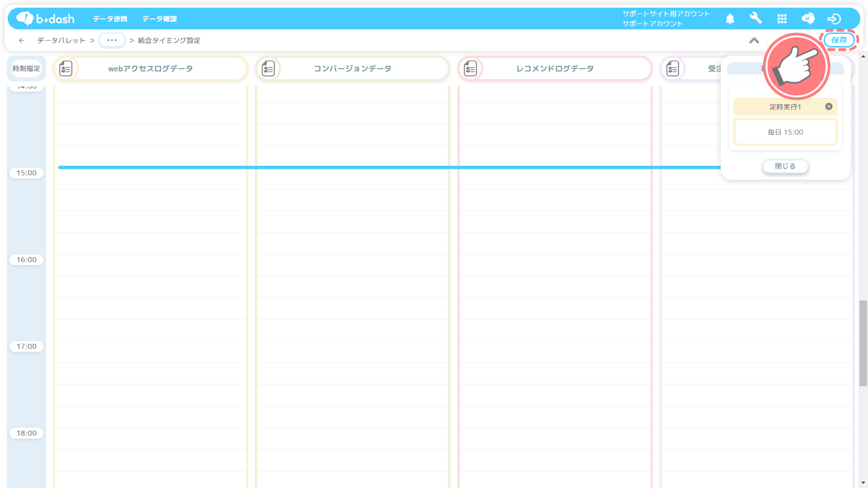Select the コンバージョンデータ column header
Screen dimensions: 868x488
click(x=353, y=68)
